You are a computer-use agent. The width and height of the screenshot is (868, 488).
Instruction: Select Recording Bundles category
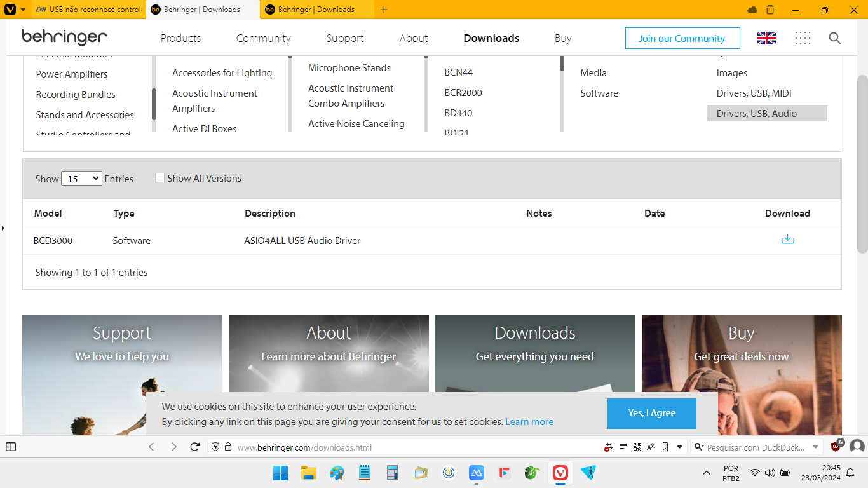[76, 94]
